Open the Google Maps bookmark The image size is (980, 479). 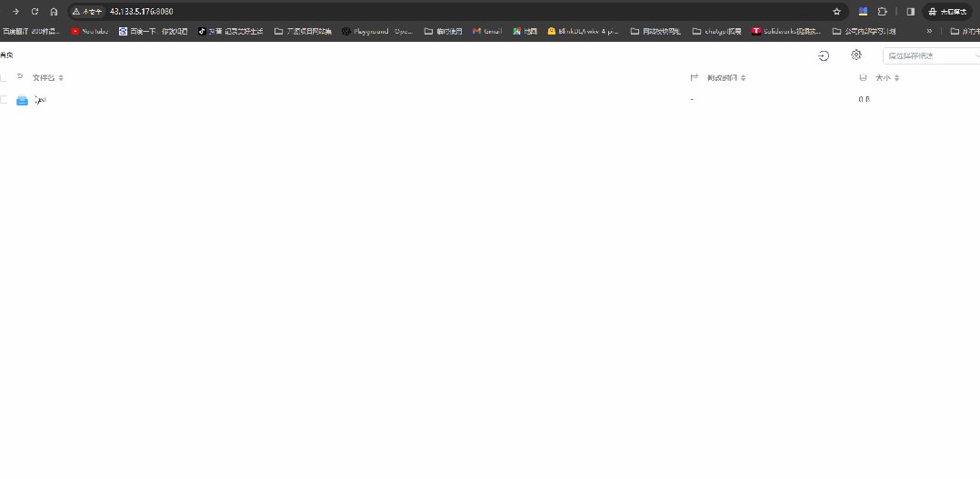[x=525, y=31]
